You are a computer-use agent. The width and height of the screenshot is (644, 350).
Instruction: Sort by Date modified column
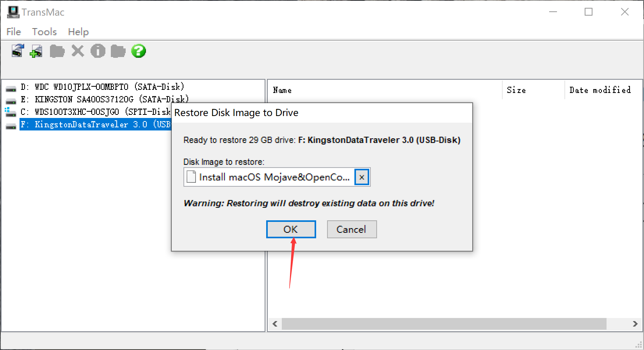(603, 90)
